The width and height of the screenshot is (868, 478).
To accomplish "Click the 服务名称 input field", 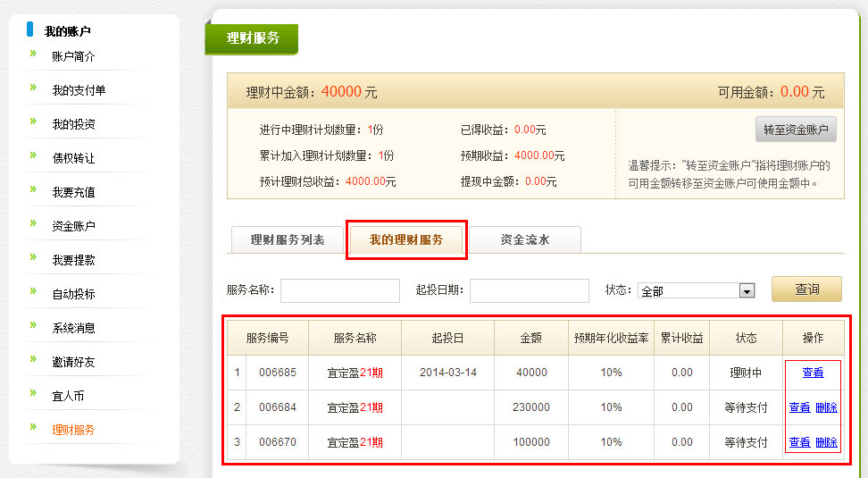I will [339, 290].
